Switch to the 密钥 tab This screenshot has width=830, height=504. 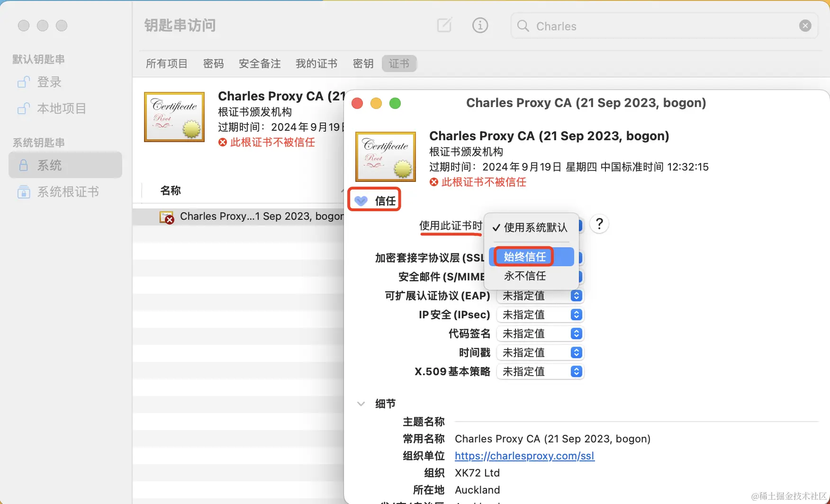click(x=363, y=63)
